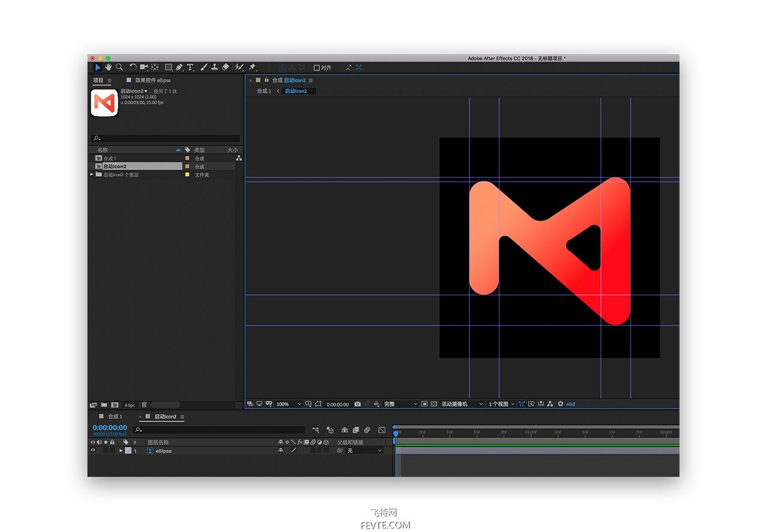This screenshot has height=532, width=767.
Task: Select the Hand tool
Action: click(108, 68)
